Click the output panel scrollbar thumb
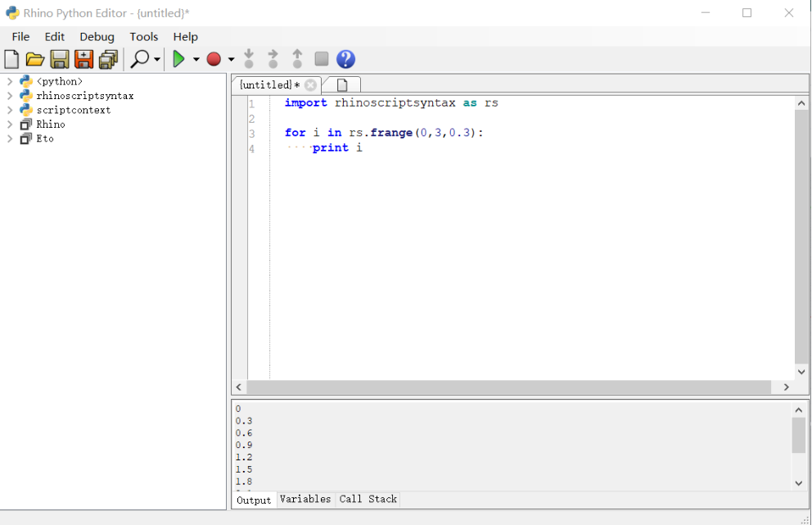 pyautogui.click(x=799, y=436)
